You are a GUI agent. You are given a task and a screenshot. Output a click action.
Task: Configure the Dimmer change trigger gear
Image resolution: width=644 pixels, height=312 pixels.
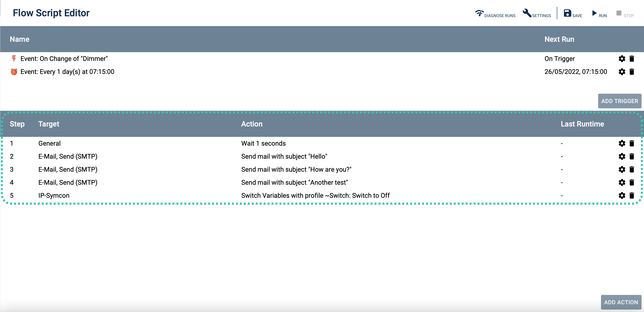(x=622, y=59)
